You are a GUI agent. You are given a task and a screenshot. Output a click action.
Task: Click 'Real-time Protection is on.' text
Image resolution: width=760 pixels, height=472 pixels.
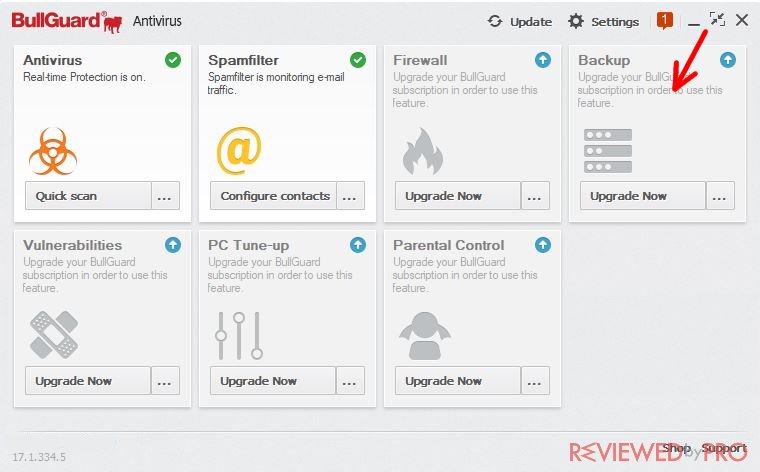(x=84, y=77)
